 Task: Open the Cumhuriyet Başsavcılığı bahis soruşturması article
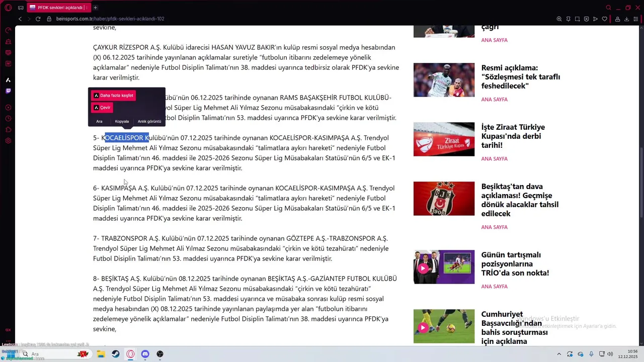pyautogui.click(x=514, y=328)
